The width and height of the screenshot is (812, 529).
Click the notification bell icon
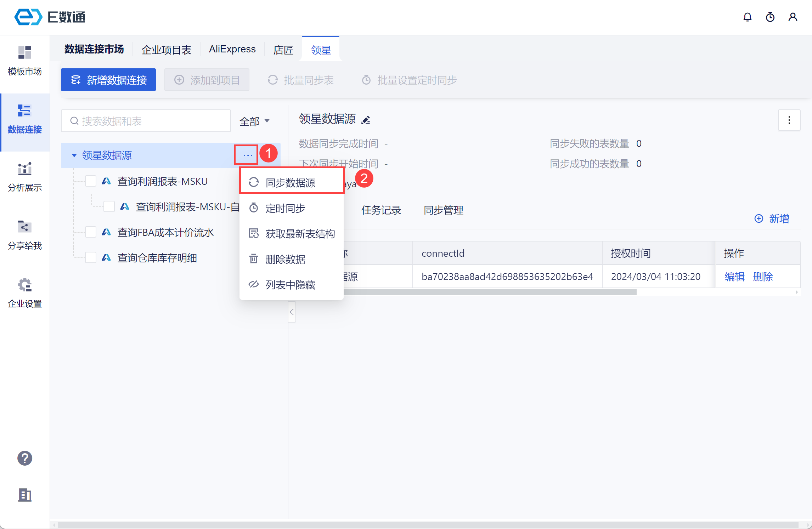(748, 17)
